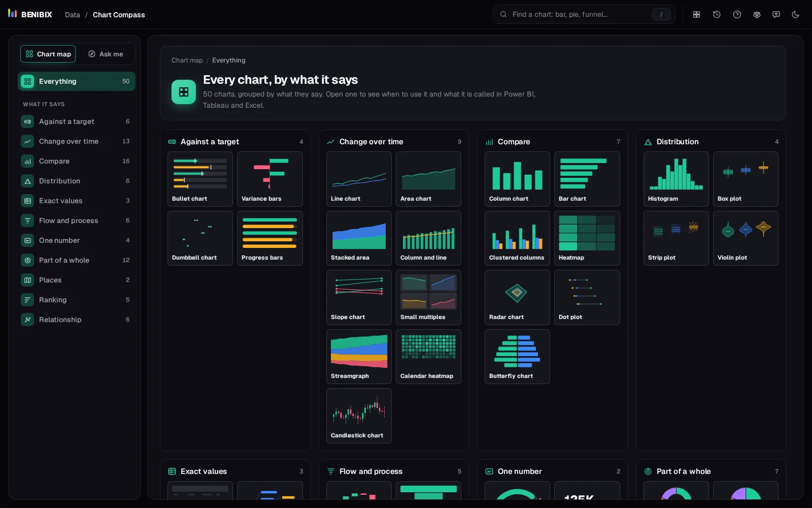Open the Histogram card

[x=676, y=179]
